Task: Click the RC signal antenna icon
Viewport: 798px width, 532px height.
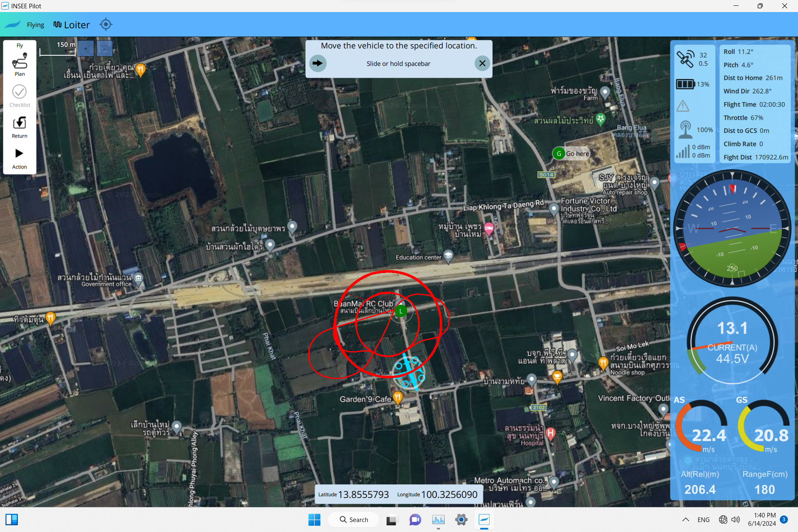Action: click(x=685, y=130)
